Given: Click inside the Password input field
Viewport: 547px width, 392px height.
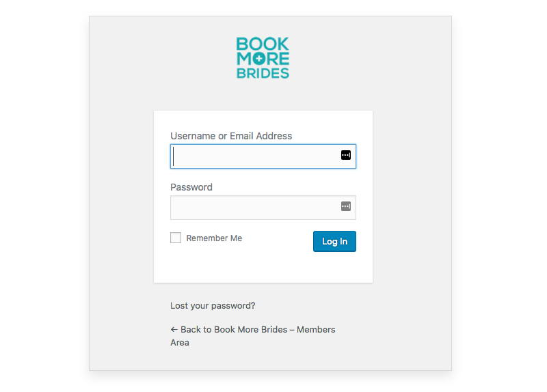Looking at the screenshot, I should 263,208.
